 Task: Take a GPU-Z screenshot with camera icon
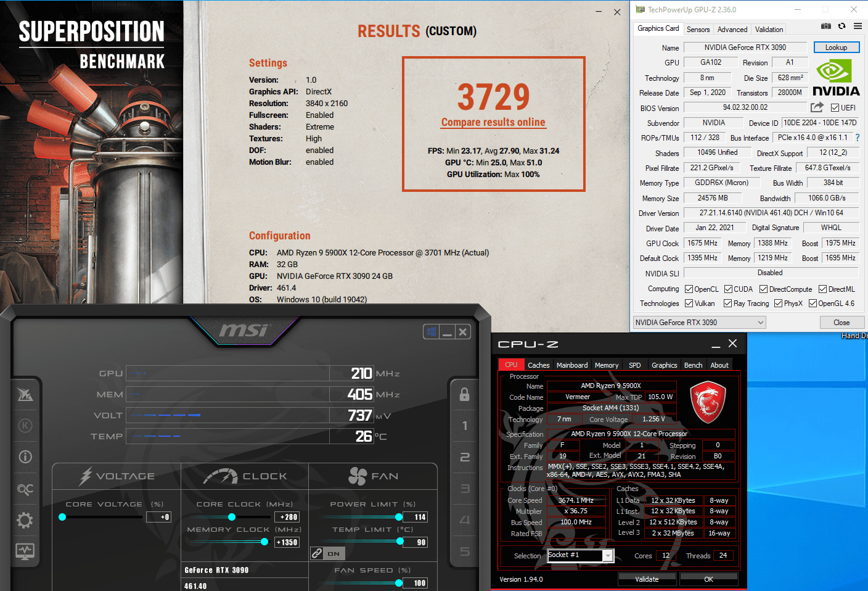coord(826,26)
